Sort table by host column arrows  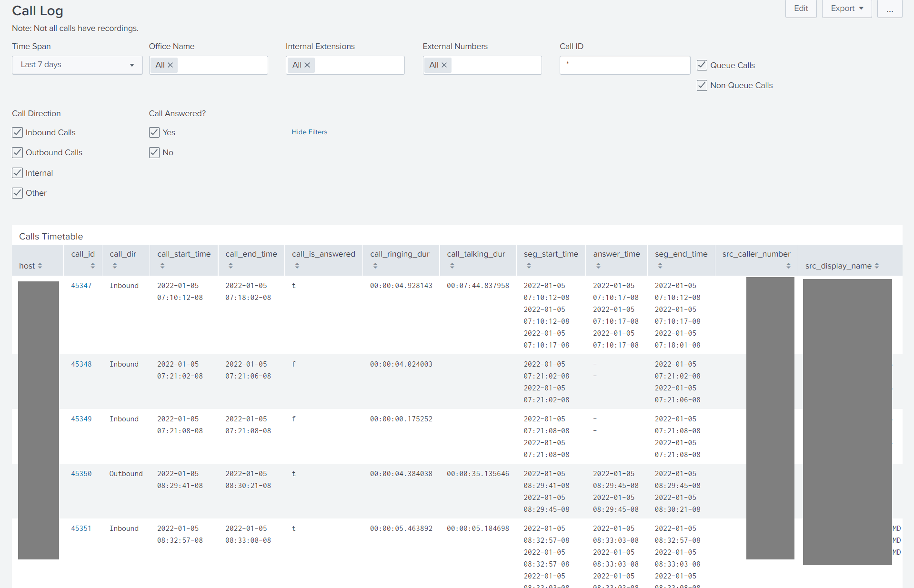[x=40, y=266]
